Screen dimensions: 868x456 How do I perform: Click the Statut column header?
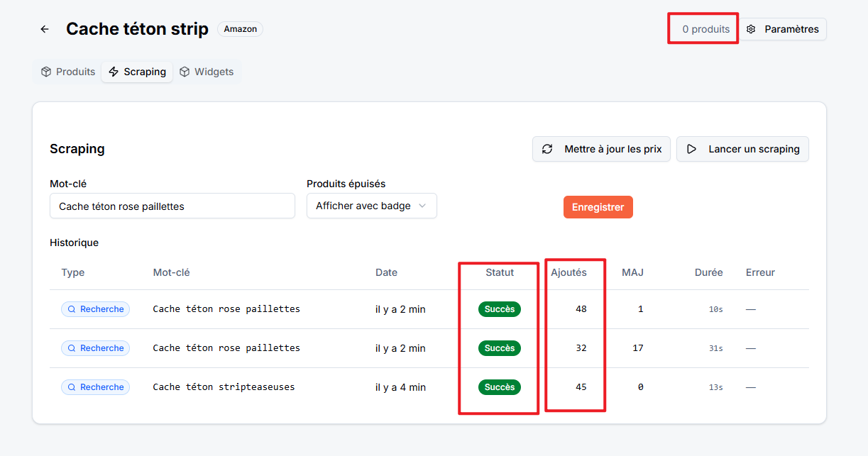[x=500, y=272]
